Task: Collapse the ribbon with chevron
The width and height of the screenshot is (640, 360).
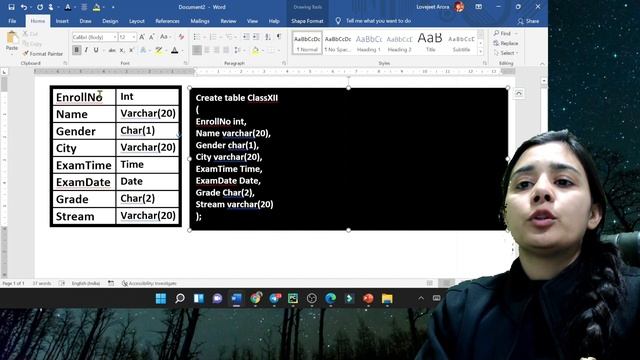Action: click(x=542, y=64)
